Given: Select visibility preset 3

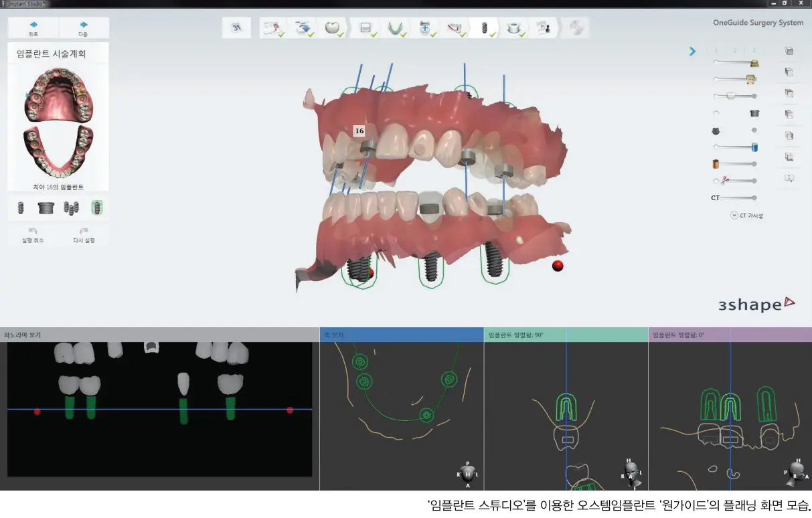Looking at the screenshot, I should point(754,51).
